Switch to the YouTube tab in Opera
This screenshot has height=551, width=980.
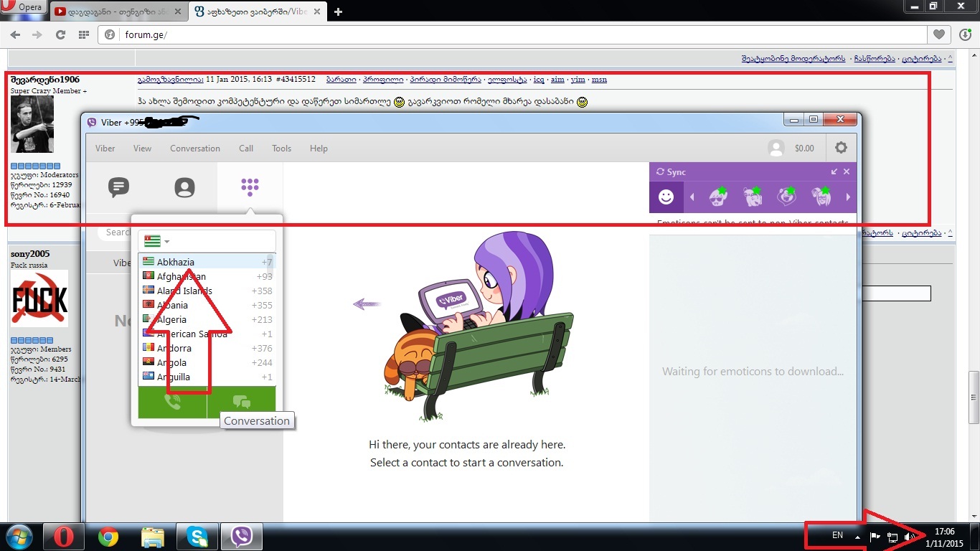(x=119, y=11)
